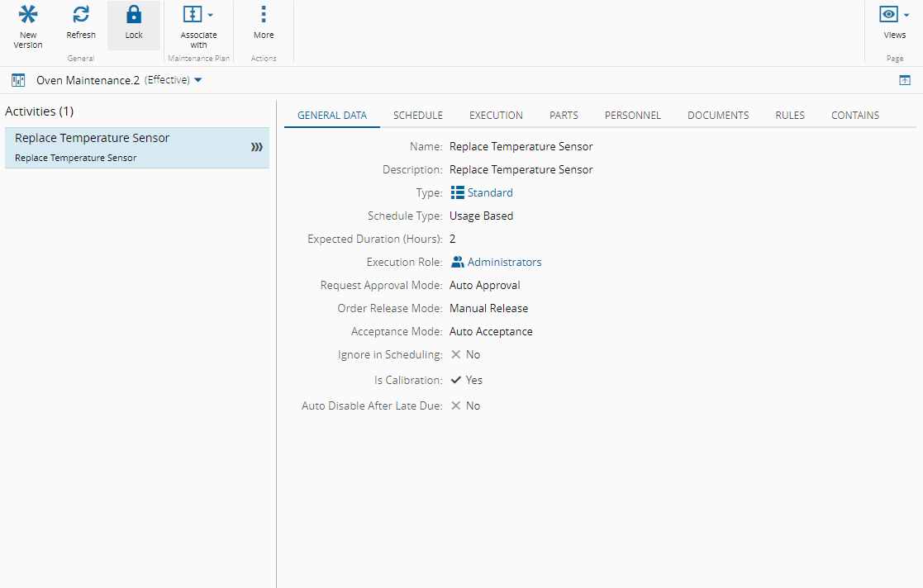Image resolution: width=923 pixels, height=588 pixels.
Task: Open the Execution tab
Action: [496, 116]
